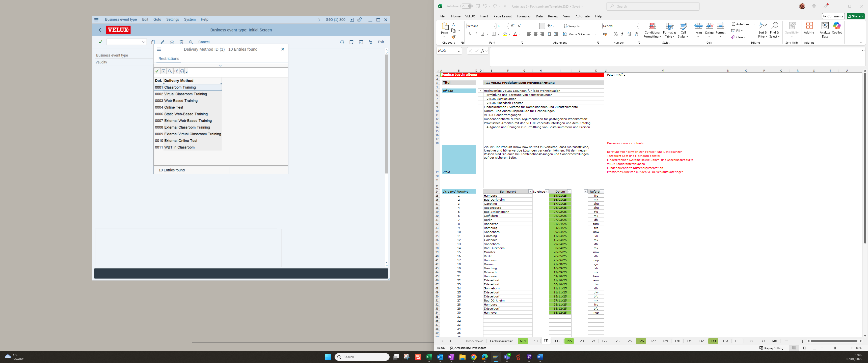The height and width of the screenshot is (363, 868).
Task: Open SAP Goto menu
Action: click(157, 19)
